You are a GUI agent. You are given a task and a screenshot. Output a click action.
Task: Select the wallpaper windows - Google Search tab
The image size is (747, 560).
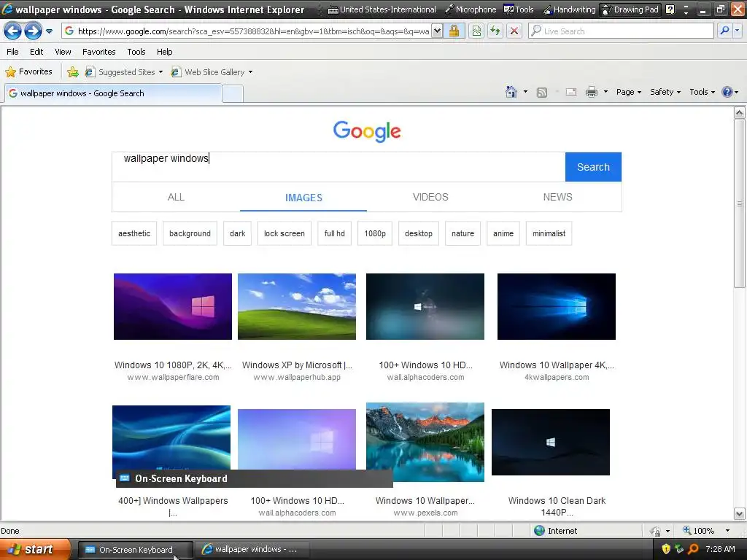pos(113,93)
